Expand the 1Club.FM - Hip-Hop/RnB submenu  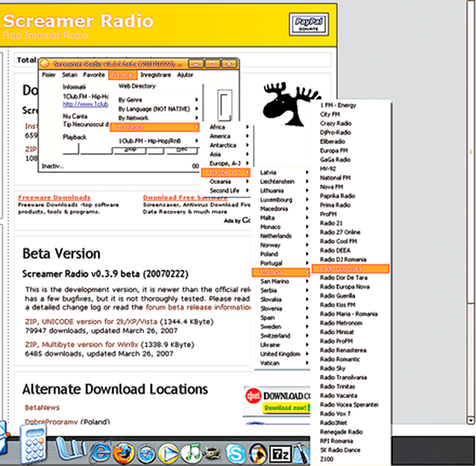pos(155,141)
